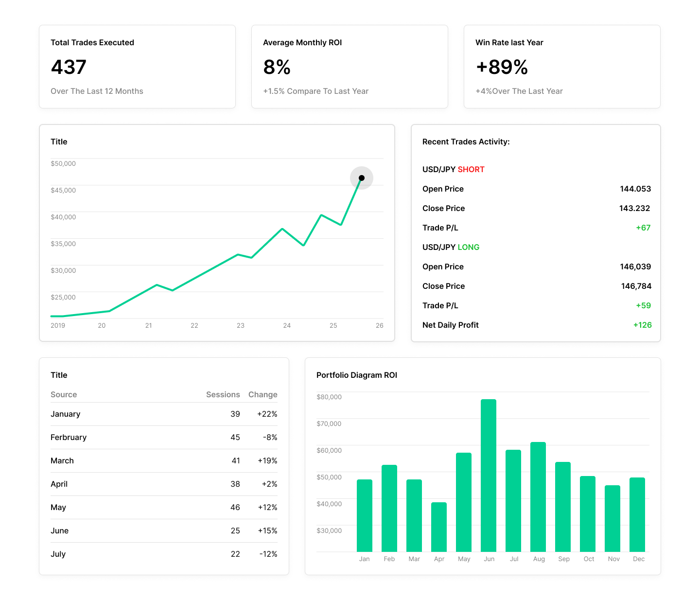This screenshot has height=600, width=700.
Task: Select the Total Trades Executed card
Action: coord(138,66)
